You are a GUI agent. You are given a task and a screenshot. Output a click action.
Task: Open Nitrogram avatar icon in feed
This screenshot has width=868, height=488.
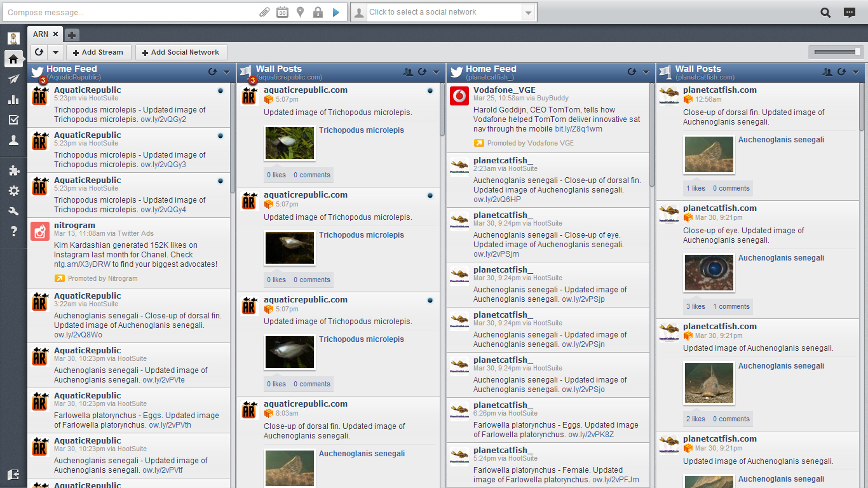[x=40, y=232]
